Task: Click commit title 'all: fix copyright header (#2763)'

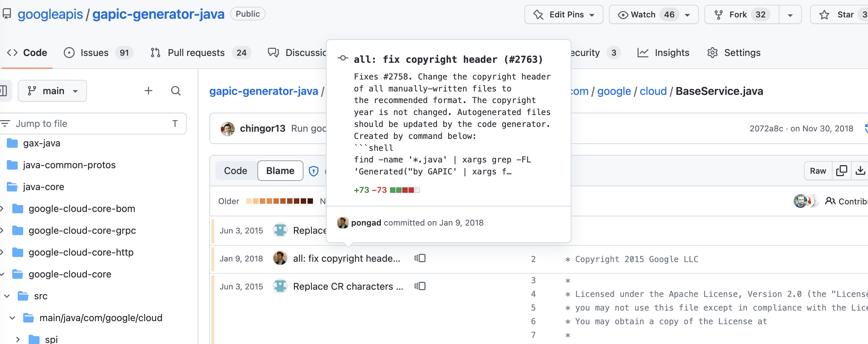Action: (448, 59)
